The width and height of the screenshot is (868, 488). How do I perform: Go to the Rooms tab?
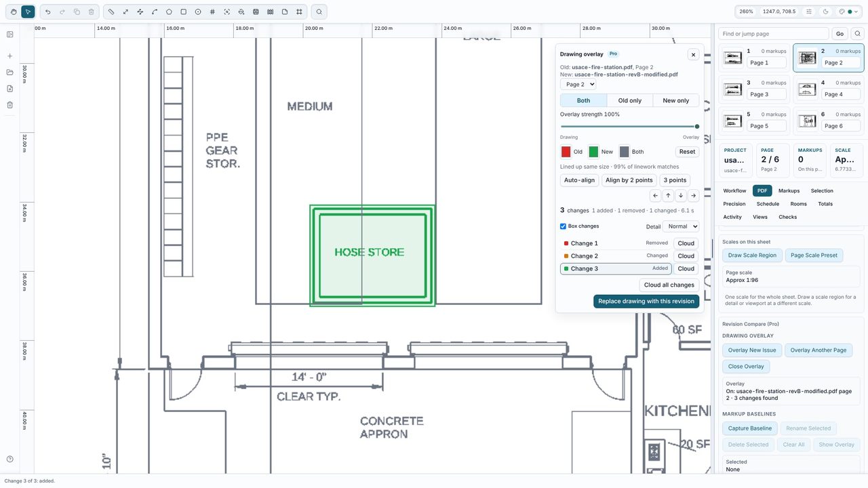coord(799,204)
